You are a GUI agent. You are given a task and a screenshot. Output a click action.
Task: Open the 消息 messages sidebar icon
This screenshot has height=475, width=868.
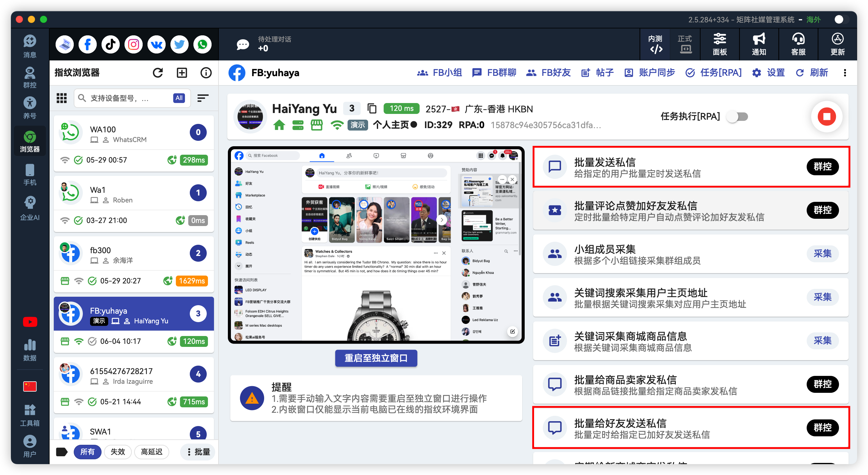(x=30, y=46)
